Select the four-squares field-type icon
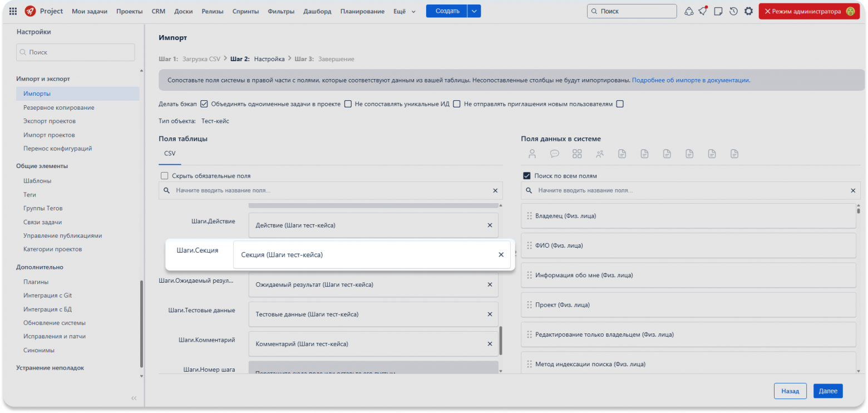The height and width of the screenshot is (413, 868). [x=577, y=154]
